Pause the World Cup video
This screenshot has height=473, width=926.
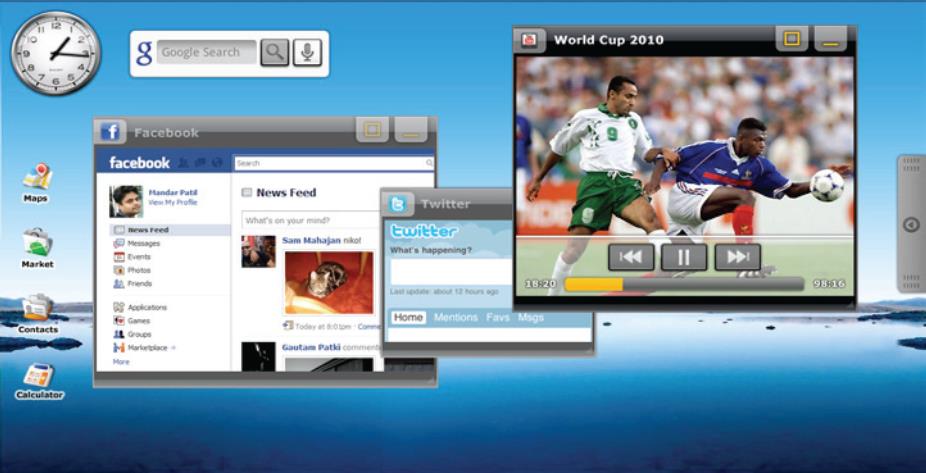pyautogui.click(x=684, y=257)
